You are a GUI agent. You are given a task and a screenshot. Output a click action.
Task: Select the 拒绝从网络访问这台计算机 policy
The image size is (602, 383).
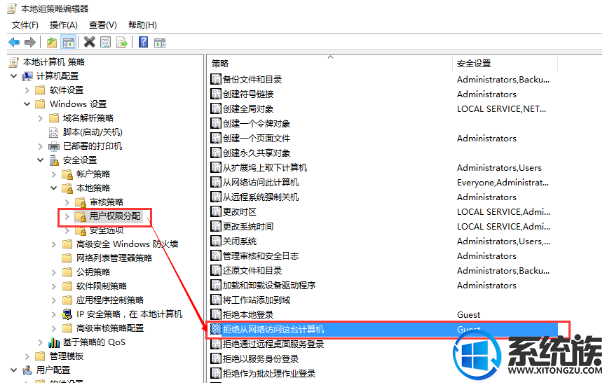pos(382,329)
